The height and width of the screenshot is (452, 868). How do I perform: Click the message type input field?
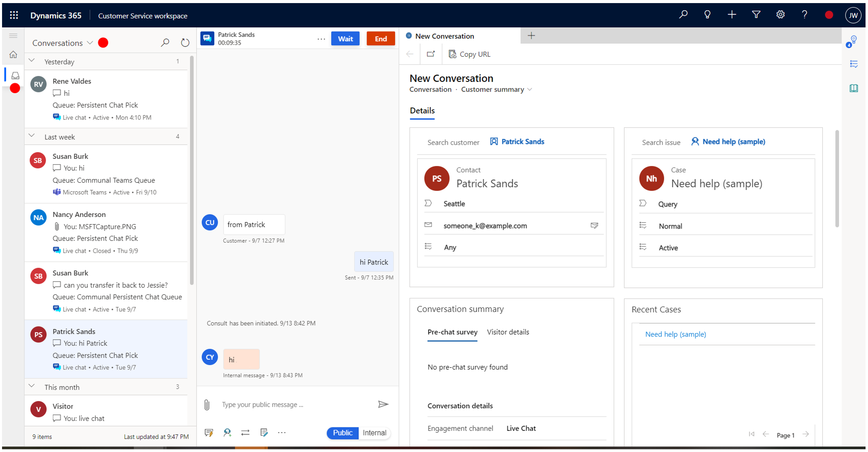(293, 404)
